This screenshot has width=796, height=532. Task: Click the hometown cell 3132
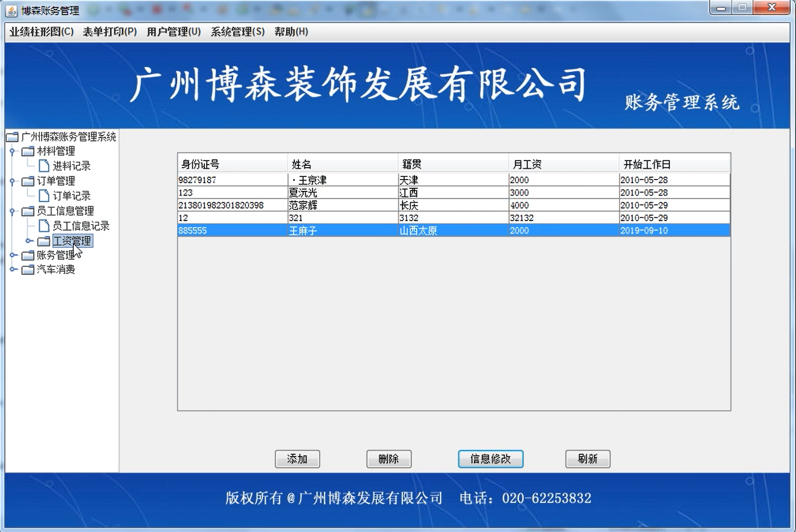click(454, 218)
